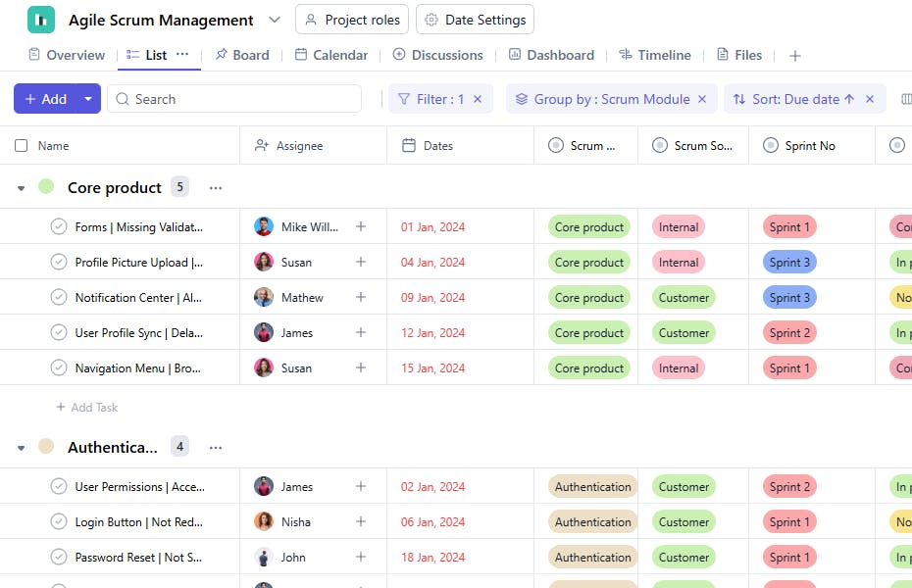
Task: Clear the filter with its X
Action: [x=478, y=99]
